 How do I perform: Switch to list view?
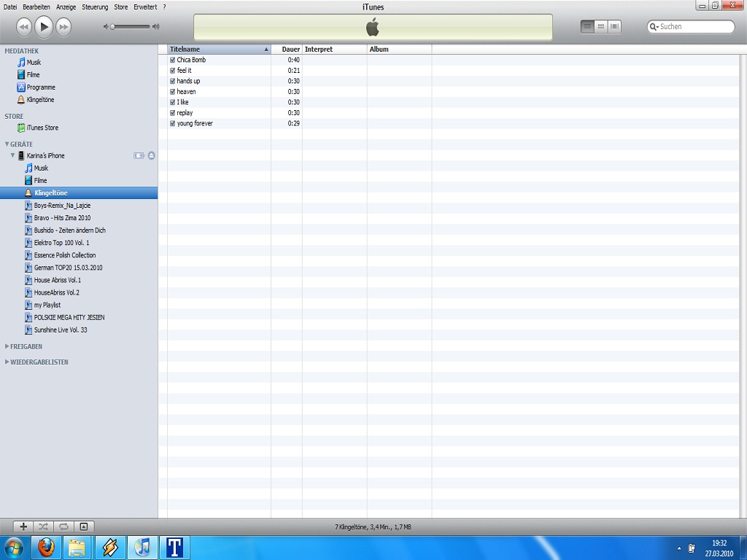pos(587,27)
